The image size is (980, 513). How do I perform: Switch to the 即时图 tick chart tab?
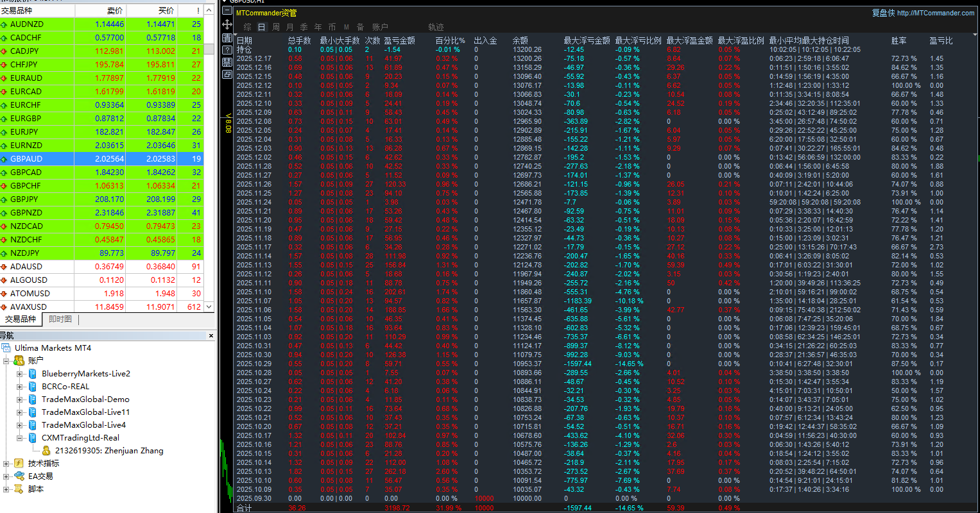coord(60,319)
